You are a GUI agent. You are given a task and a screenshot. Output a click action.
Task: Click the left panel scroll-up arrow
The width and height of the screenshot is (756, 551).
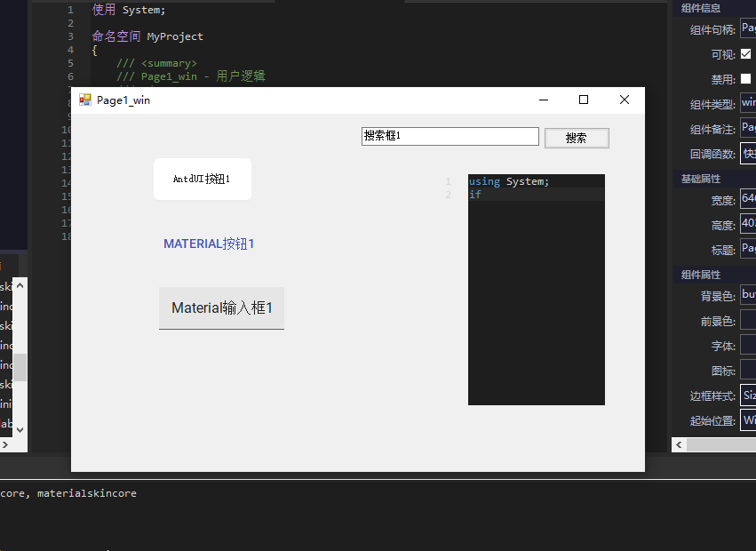click(x=20, y=285)
